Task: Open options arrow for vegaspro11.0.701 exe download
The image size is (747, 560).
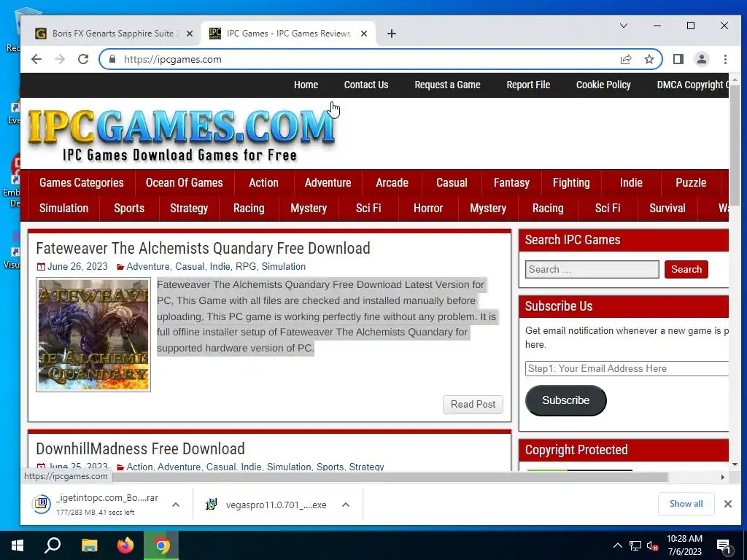Action: 346,505
